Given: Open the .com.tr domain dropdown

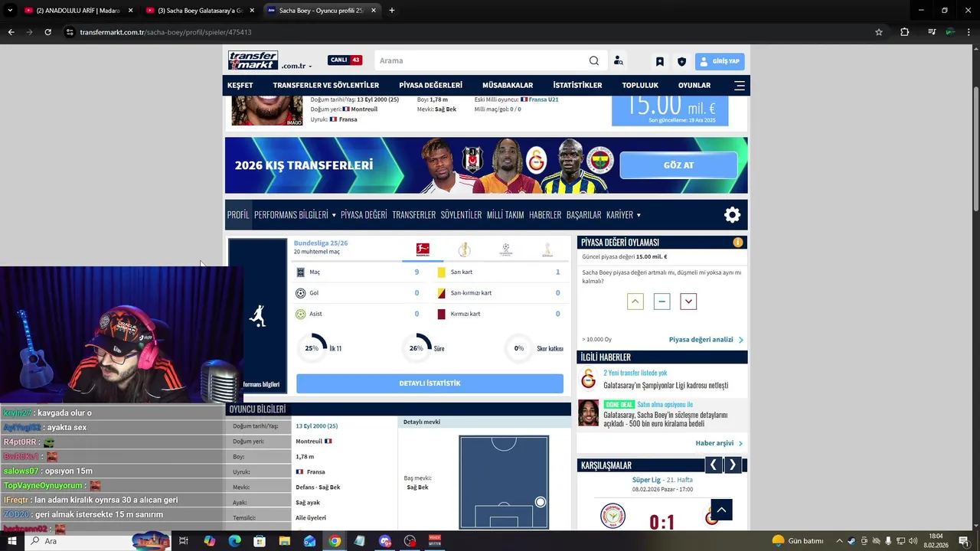Looking at the screenshot, I should tap(296, 67).
